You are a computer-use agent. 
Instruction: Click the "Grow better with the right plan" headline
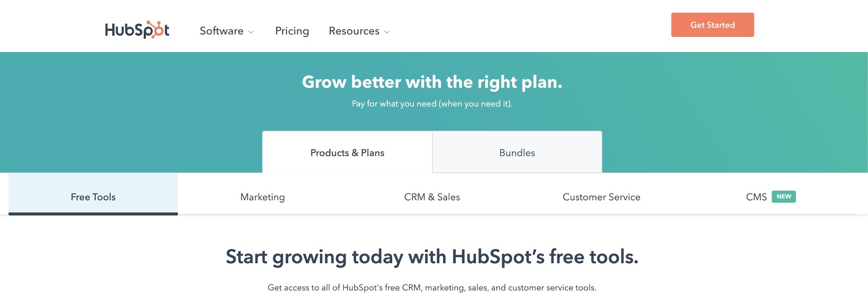pyautogui.click(x=432, y=82)
